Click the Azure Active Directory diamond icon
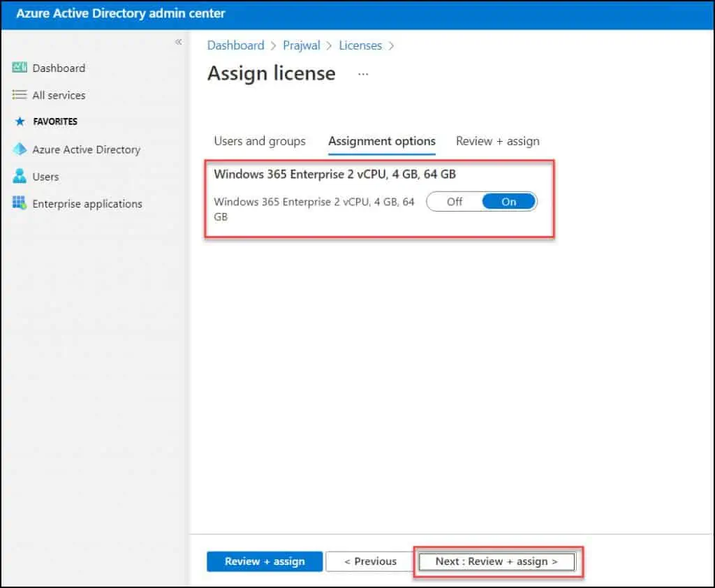The image size is (715, 588). pyautogui.click(x=20, y=149)
